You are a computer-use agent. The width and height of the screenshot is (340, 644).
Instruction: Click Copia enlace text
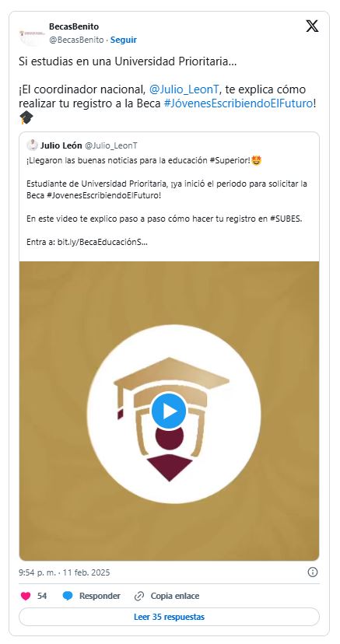pyautogui.click(x=175, y=596)
